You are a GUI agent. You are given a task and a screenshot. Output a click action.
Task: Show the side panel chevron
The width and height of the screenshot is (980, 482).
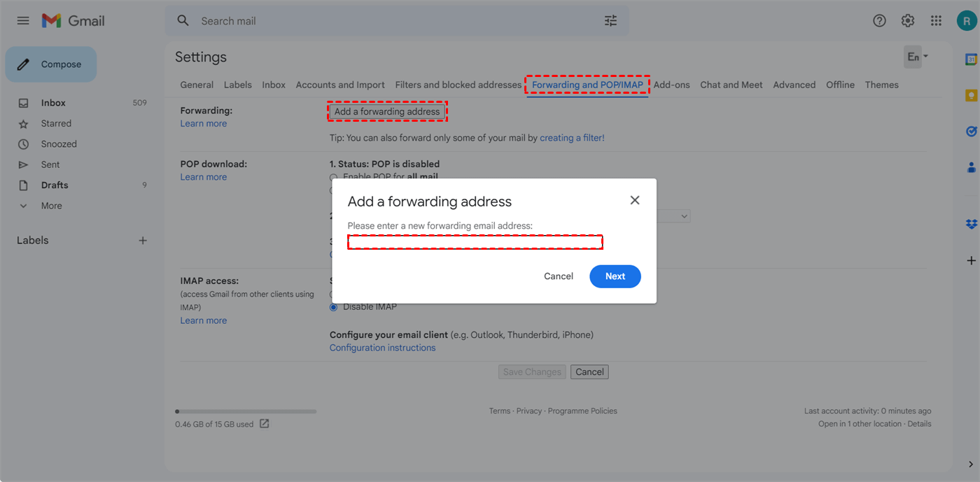point(971,465)
